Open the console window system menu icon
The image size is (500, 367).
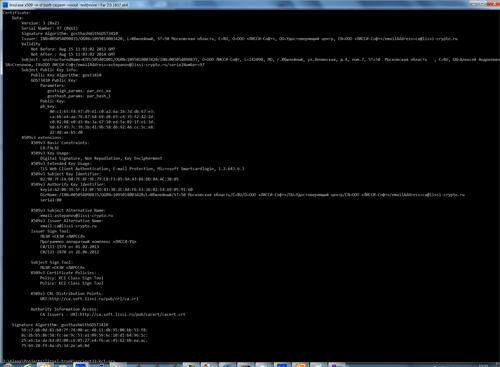(5, 4)
